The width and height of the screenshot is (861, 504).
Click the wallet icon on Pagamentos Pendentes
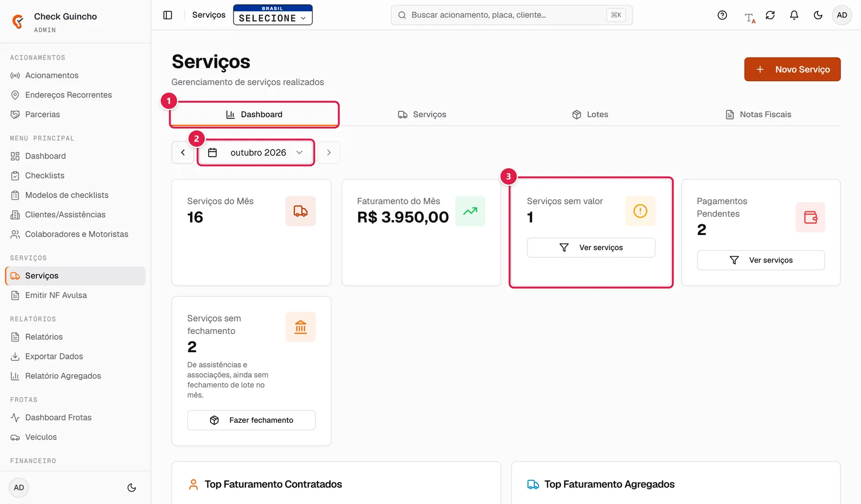(x=810, y=217)
